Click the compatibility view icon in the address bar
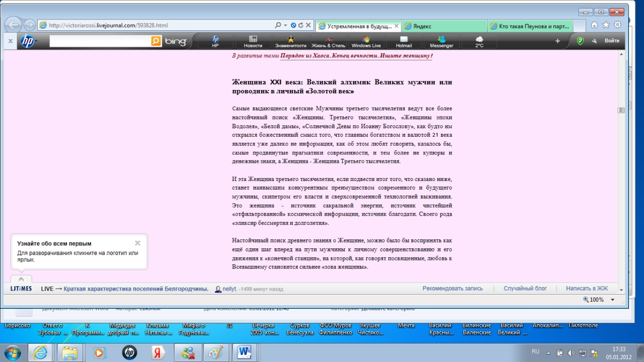Image resolution: width=644 pixels, height=362 pixels. coord(293,25)
